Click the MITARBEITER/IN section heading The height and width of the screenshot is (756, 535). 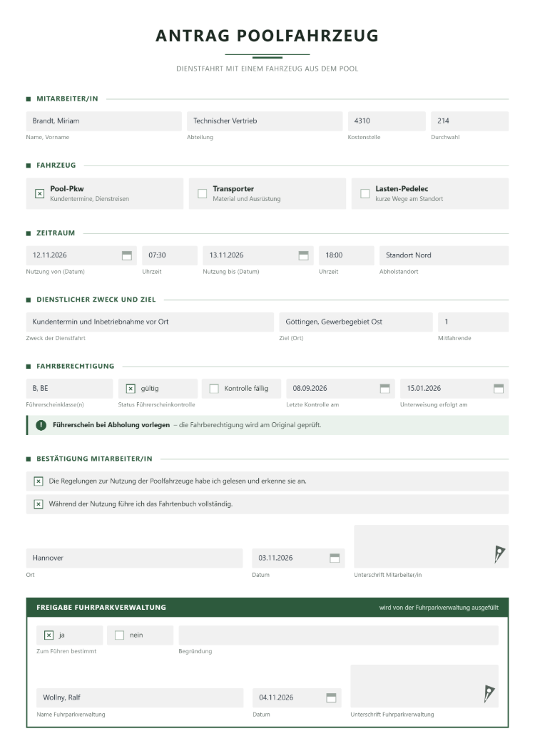click(x=67, y=99)
